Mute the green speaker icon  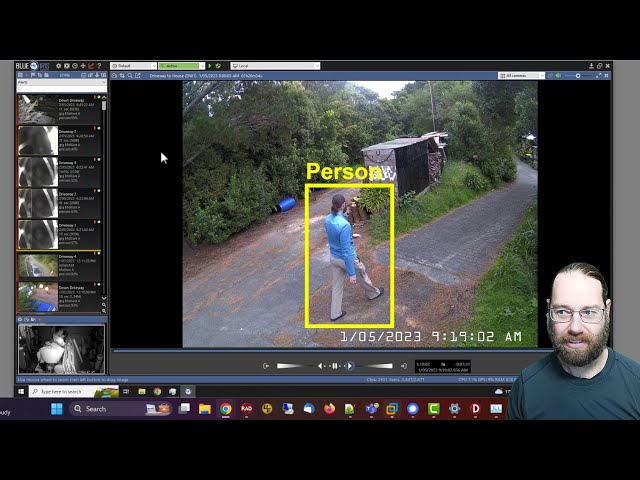[558, 76]
